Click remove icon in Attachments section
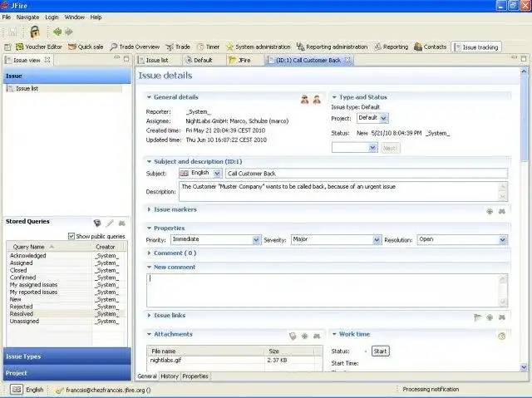Image resolution: width=532 pixels, height=398 pixels. tap(317, 336)
